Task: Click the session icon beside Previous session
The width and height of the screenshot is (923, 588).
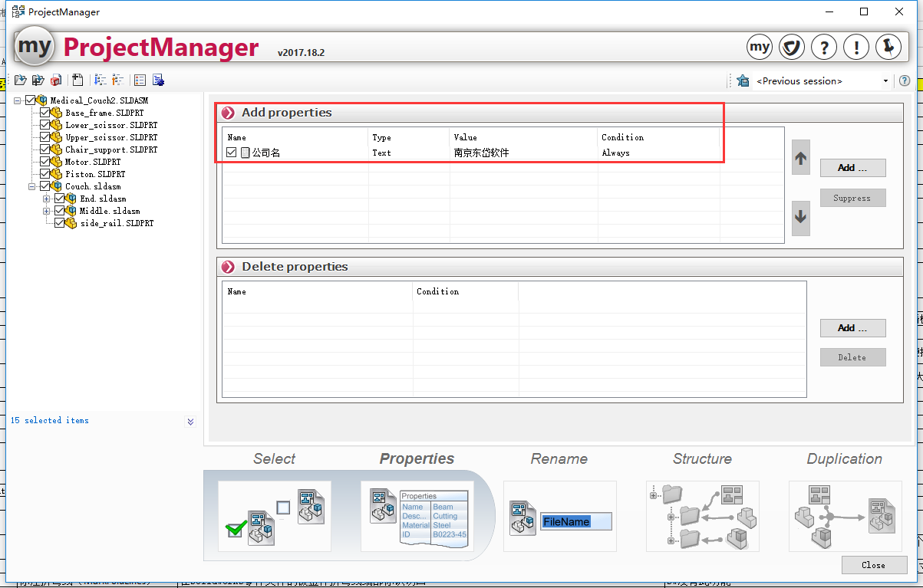Action: pyautogui.click(x=743, y=80)
